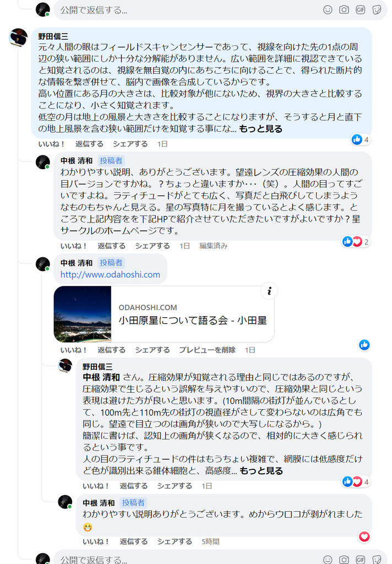Image resolution: width=392 pixels, height=564 pixels.
Task: Click プレビューを削除 under link preview
Action: point(207,350)
